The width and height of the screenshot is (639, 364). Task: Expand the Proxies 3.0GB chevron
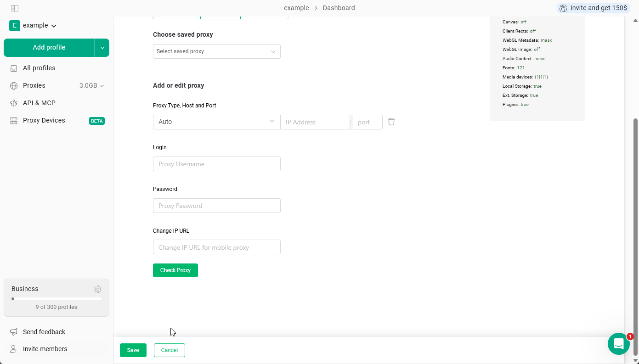102,86
